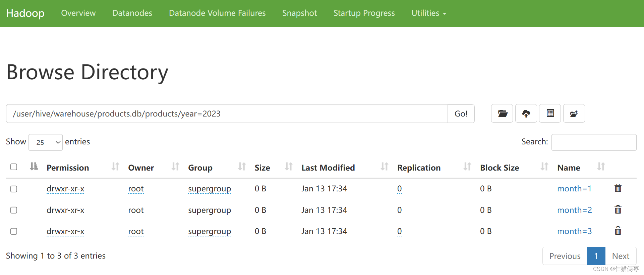Viewport: 644px width, 275px height.
Task: Click replication value 0 in month=2 row
Action: (x=399, y=210)
